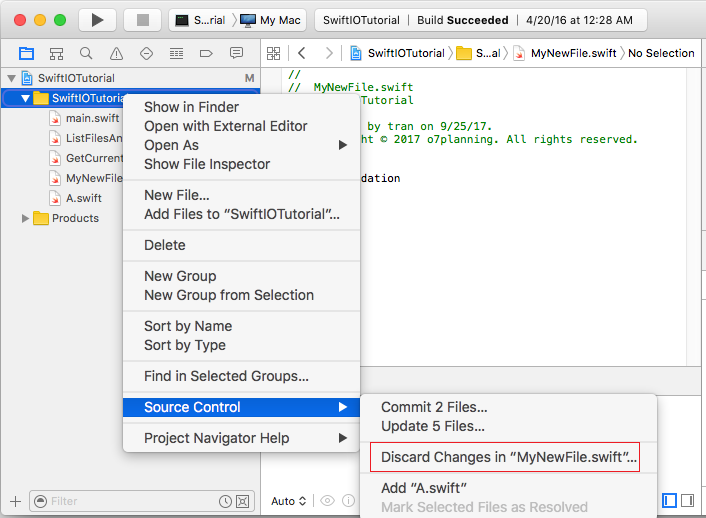Choose New Group
Viewport: 706px width, 518px height.
coord(241,276)
